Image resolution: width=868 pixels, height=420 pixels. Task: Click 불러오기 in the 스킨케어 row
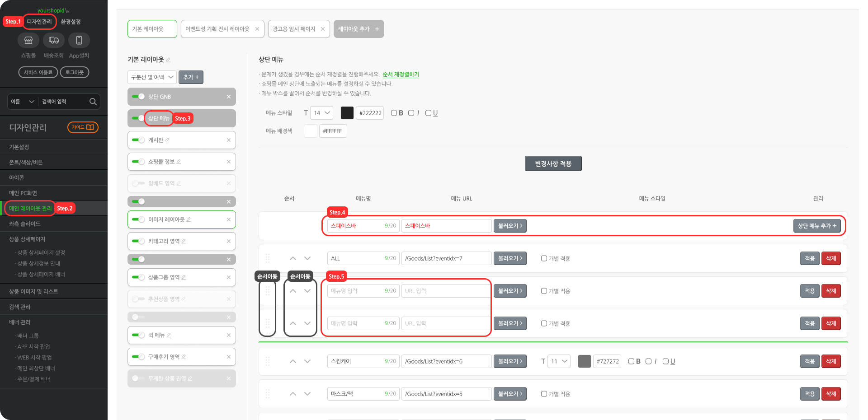click(510, 361)
